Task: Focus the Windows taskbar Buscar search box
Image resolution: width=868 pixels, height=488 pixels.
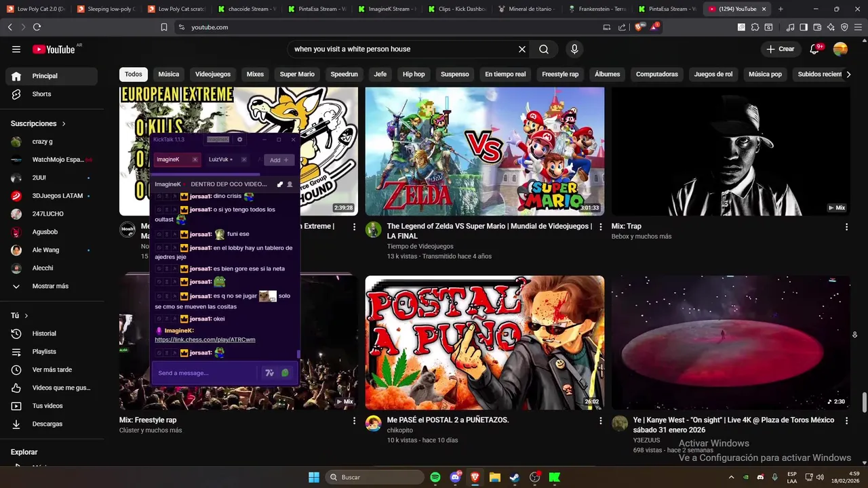Action: pos(375,477)
